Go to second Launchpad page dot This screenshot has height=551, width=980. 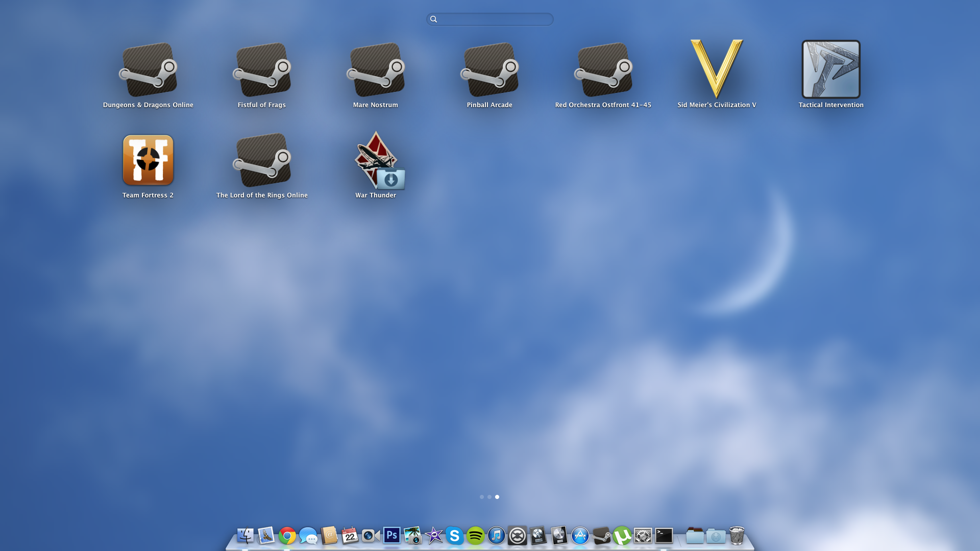click(489, 497)
